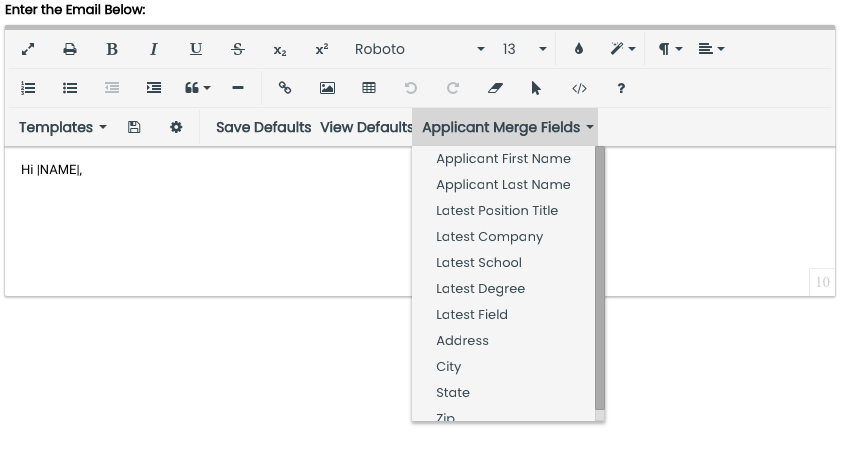The width and height of the screenshot is (841, 450).
Task: Expand the Templates dropdown
Action: coord(62,127)
